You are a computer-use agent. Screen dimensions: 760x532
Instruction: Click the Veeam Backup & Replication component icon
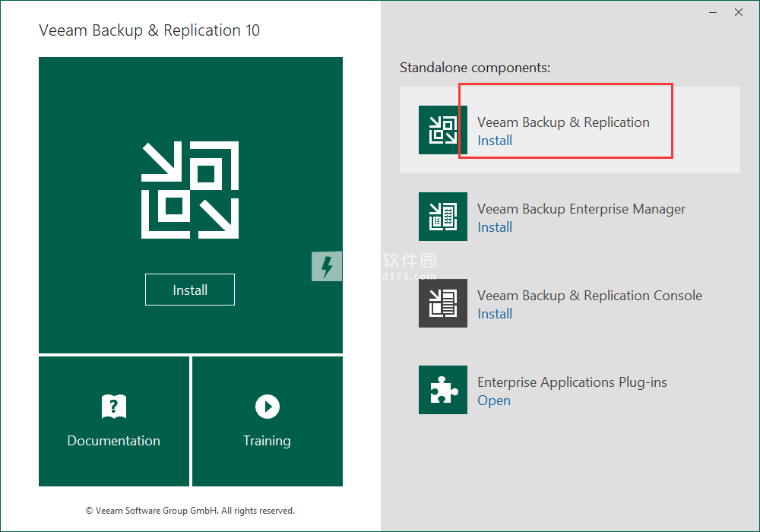(x=443, y=130)
